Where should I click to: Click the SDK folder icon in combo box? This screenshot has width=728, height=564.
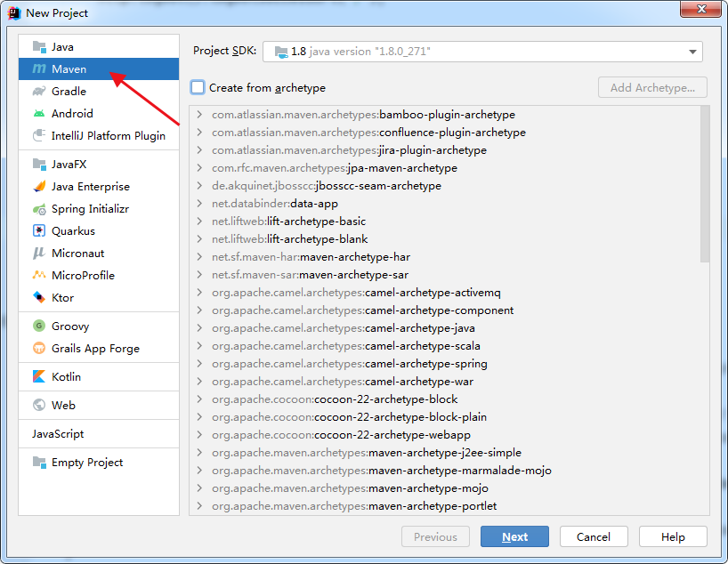tap(281, 52)
